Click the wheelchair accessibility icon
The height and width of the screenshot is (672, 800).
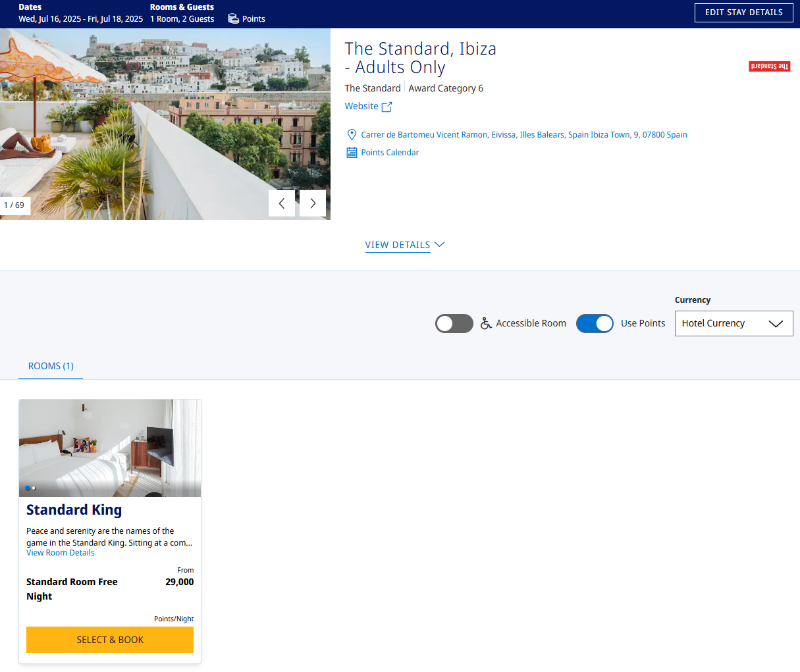coord(486,323)
